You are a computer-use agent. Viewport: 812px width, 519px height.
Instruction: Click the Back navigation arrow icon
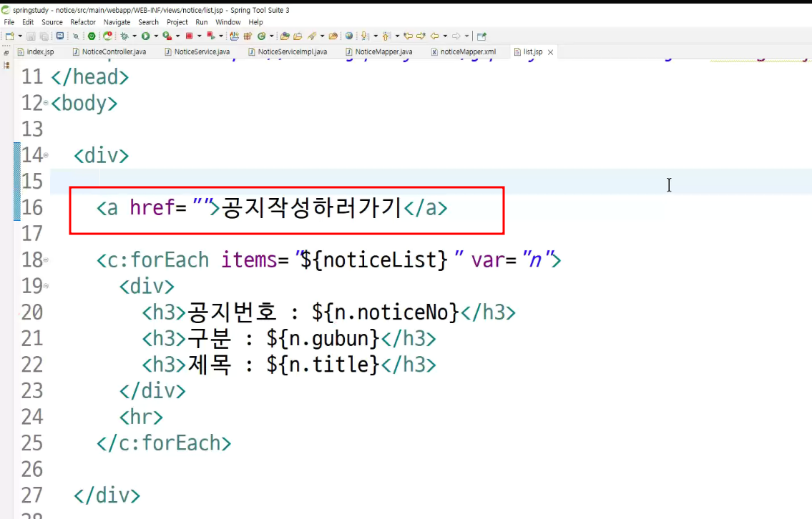(434, 36)
